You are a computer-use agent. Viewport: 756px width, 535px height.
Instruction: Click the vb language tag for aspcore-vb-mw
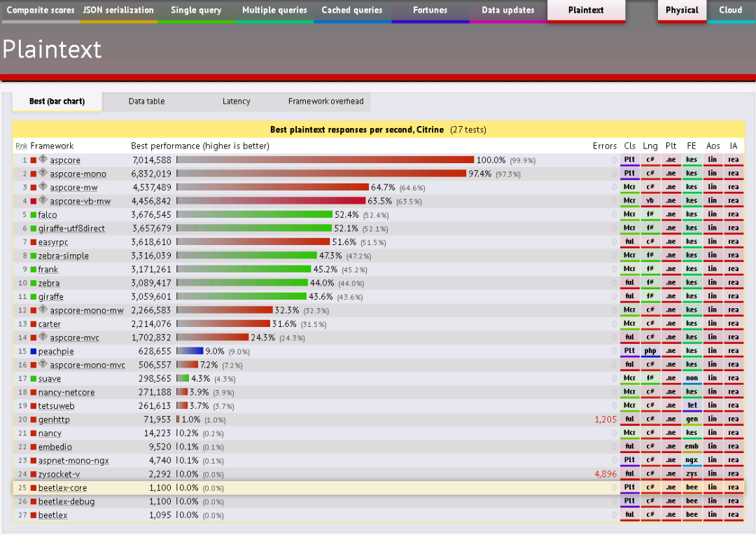650,201
